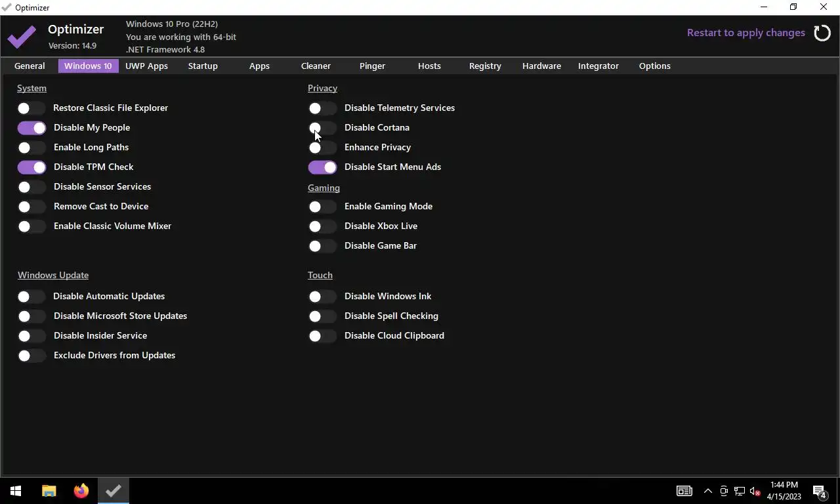
Task: Toggle Disable Microsoft Store Updates switch
Action: click(x=31, y=316)
